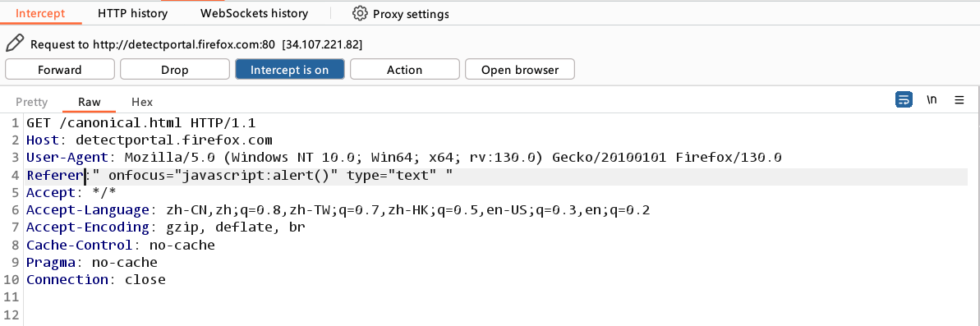
Task: Launch Open browser button
Action: tap(519, 69)
